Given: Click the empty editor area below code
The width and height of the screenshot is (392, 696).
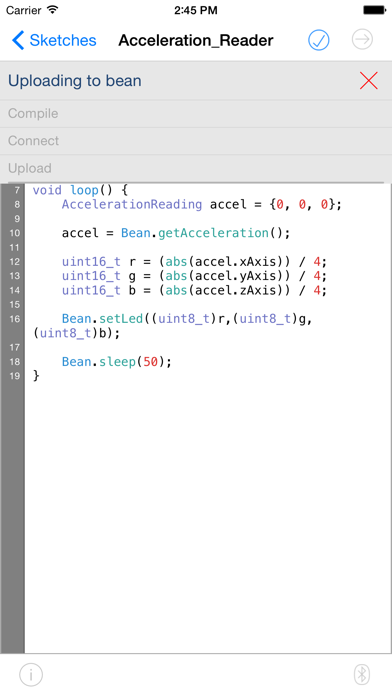Looking at the screenshot, I should point(208,515).
